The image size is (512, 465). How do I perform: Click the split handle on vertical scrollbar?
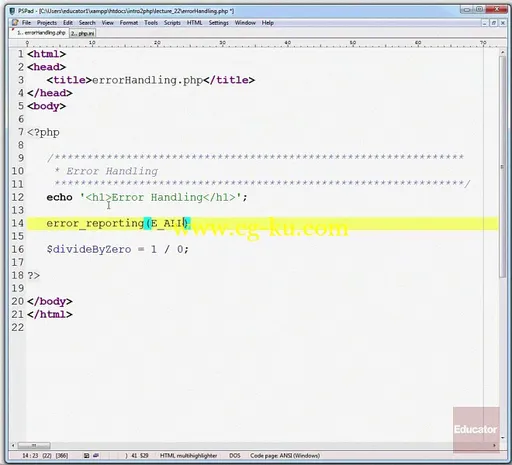tap(502, 167)
